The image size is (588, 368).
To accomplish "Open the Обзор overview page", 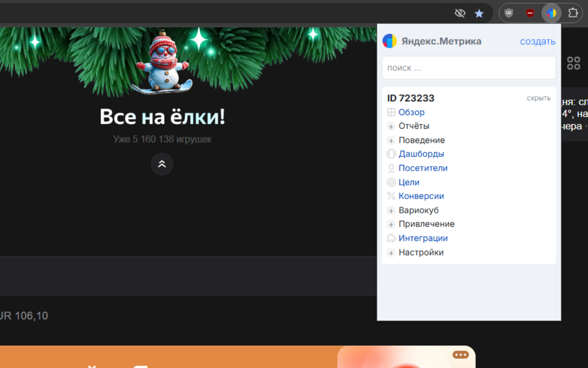I will pyautogui.click(x=412, y=112).
